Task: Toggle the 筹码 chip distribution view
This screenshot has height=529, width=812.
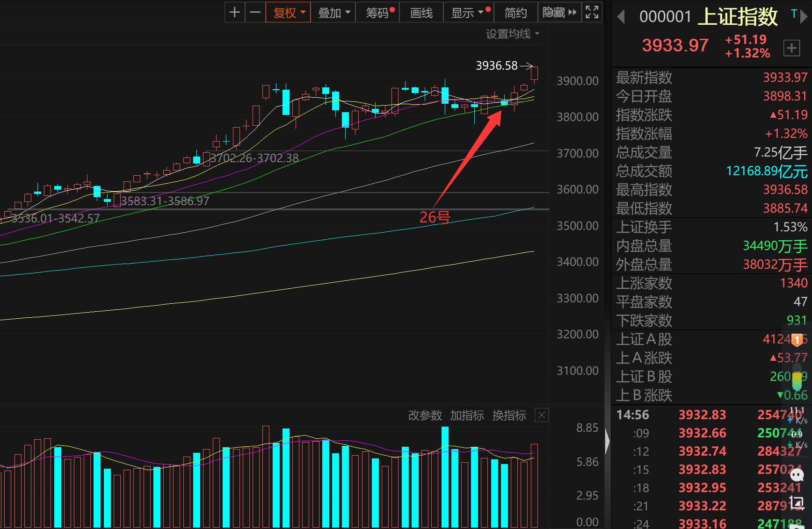Action: pos(378,13)
